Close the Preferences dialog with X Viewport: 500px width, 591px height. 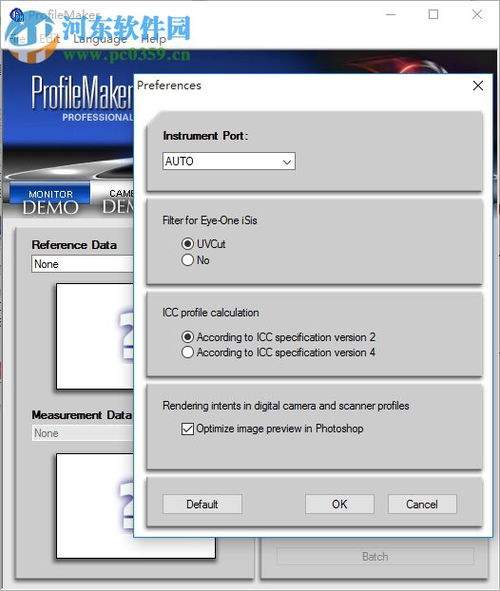pyautogui.click(x=478, y=86)
